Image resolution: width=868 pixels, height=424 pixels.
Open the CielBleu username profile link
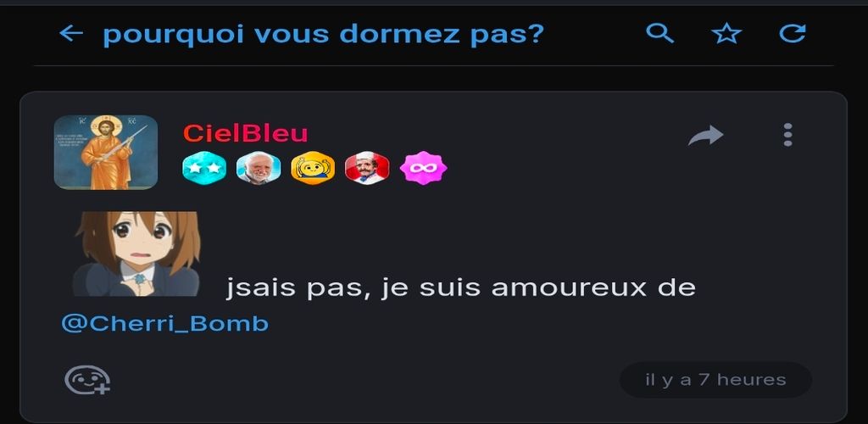coord(245,133)
